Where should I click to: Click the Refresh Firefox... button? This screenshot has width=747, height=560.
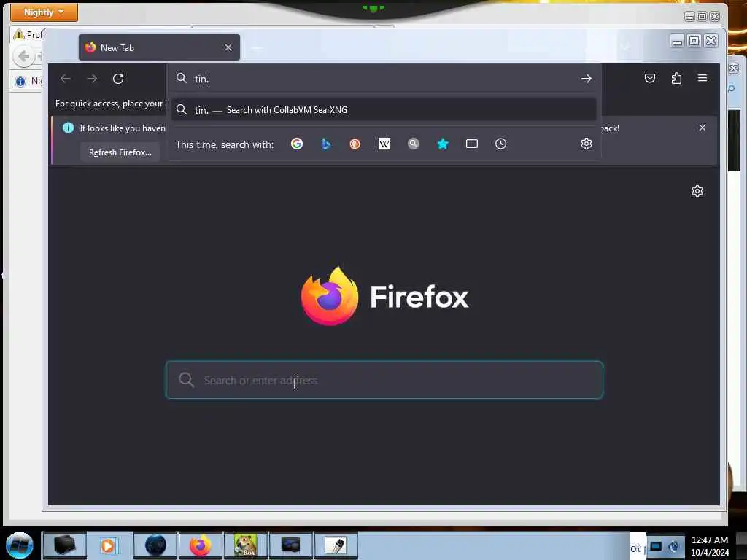click(x=120, y=152)
